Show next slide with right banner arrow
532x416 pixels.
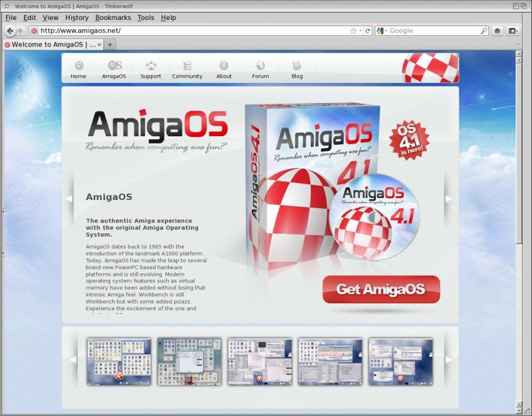click(x=448, y=198)
